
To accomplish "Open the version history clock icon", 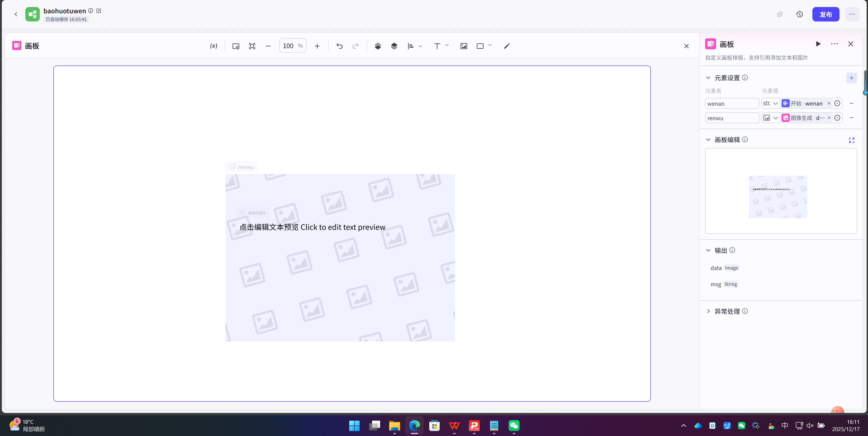I will tap(799, 14).
